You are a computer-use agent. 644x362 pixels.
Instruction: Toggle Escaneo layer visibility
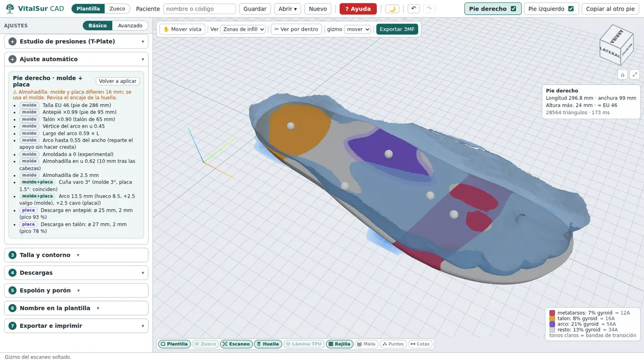[236, 344]
